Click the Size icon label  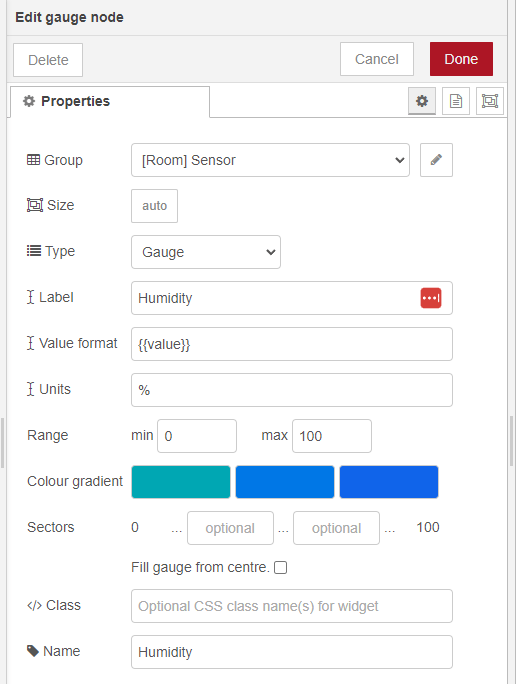(35, 205)
